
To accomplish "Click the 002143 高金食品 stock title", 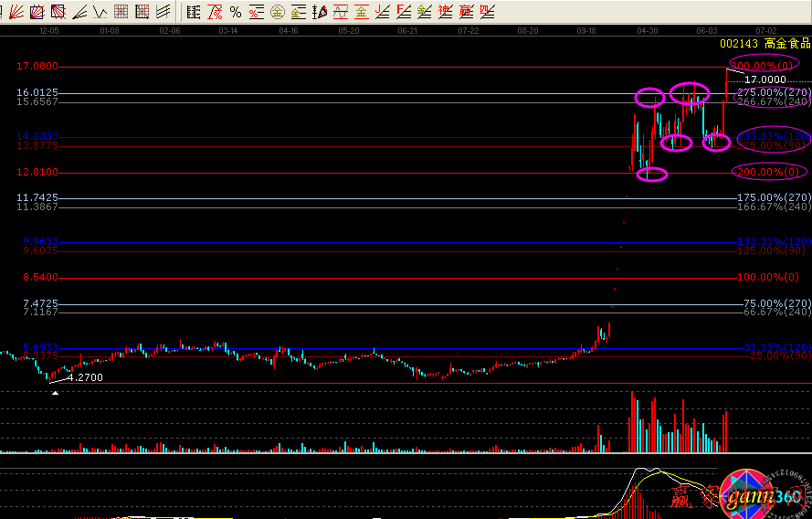I will 764,43.
